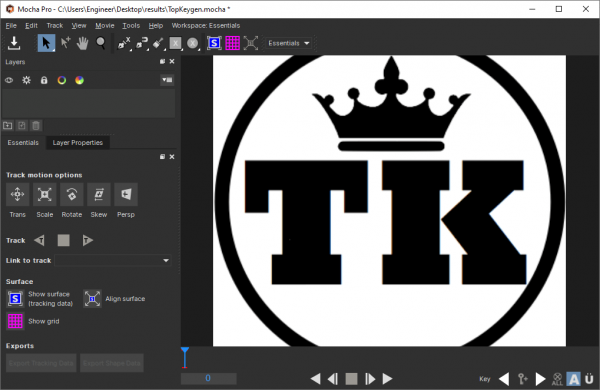This screenshot has height=390, width=600.
Task: Select the Create X-Spline layer tool
Action: (124, 43)
